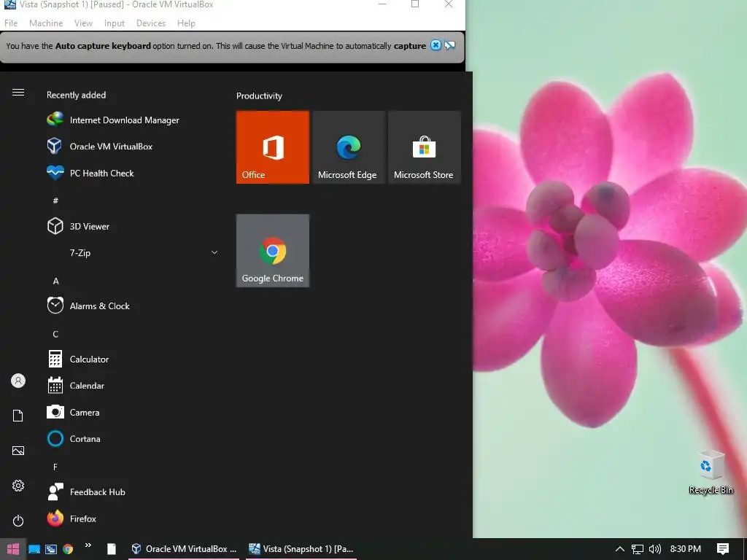Jump to the F letter group header
Screen dimensions: 747x560
55,467
